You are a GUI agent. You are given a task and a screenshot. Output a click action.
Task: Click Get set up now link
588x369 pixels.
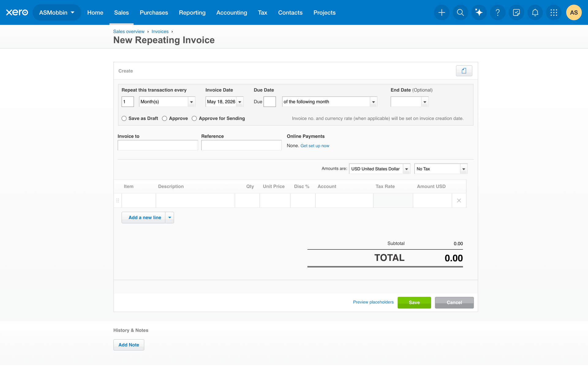pos(315,146)
